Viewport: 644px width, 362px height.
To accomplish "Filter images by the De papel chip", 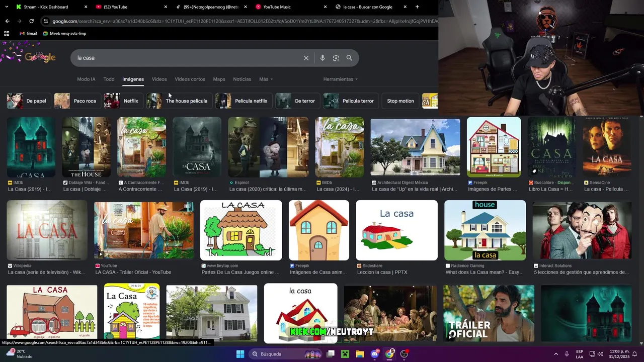I will pyautogui.click(x=28, y=101).
